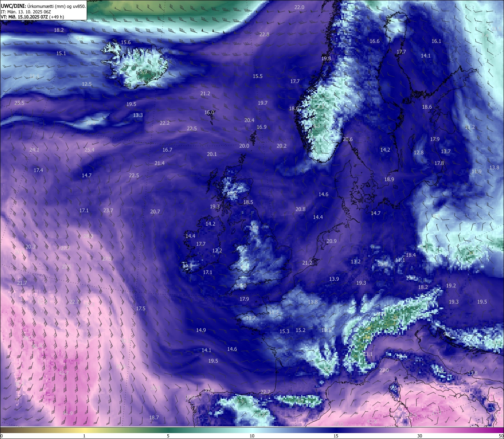Click the 13.9 value over Belgium
The image size is (504, 439).
point(334,279)
